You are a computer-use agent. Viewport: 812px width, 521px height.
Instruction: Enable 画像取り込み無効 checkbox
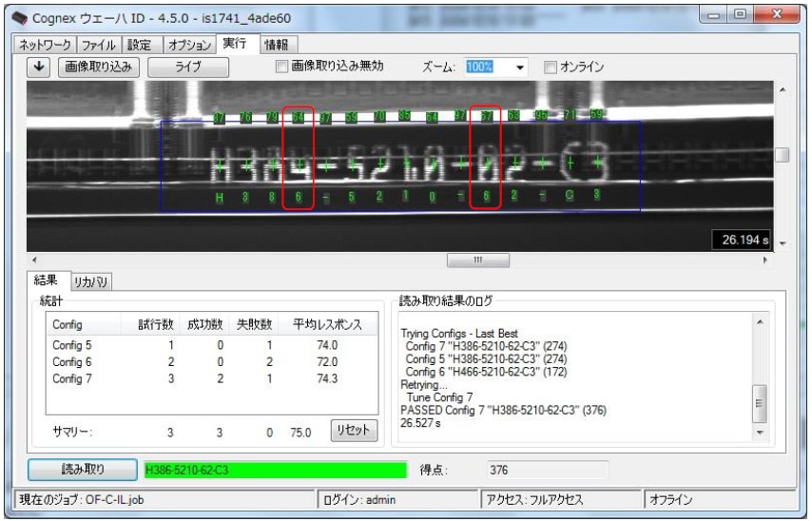[281, 67]
